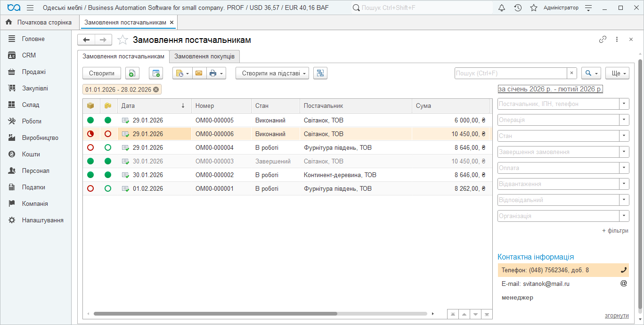Open the Оплата filter dropdown
Screen dimensions: 644x325
coord(624,168)
